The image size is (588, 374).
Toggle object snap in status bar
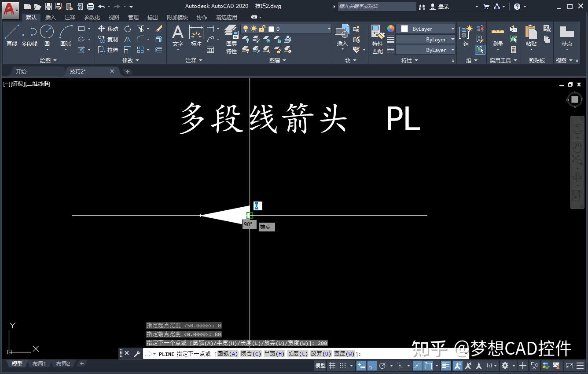[x=428, y=366]
